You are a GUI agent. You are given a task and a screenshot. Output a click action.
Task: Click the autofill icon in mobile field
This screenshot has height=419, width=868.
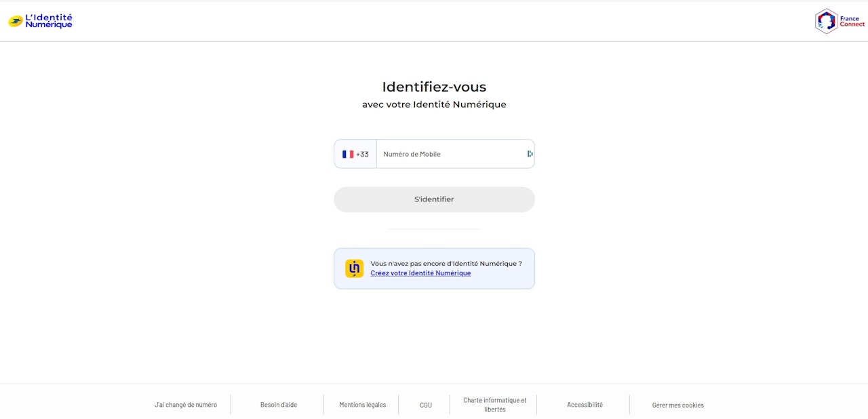click(530, 154)
